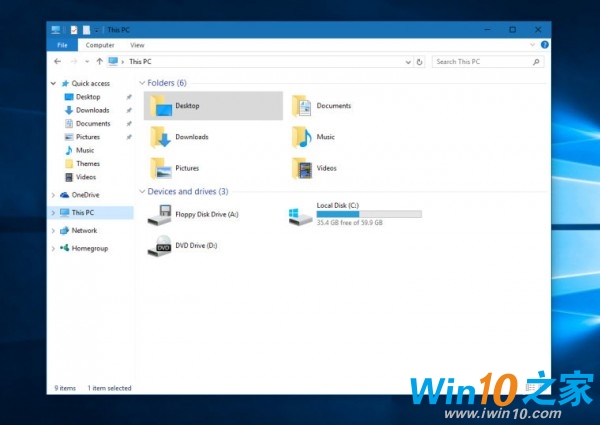600x425 pixels.
Task: Unpin Pictures using its pin icon
Action: (x=129, y=137)
